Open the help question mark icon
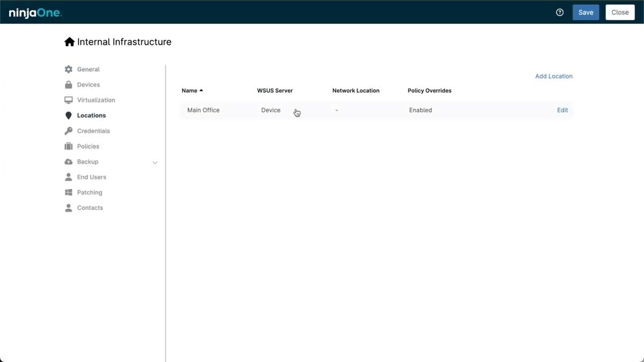This screenshot has width=644, height=362. 560,12
